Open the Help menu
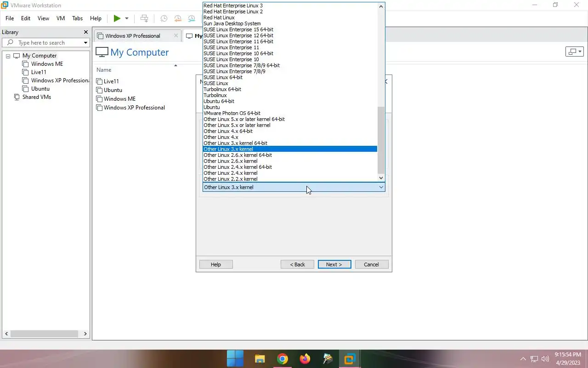 [96, 18]
